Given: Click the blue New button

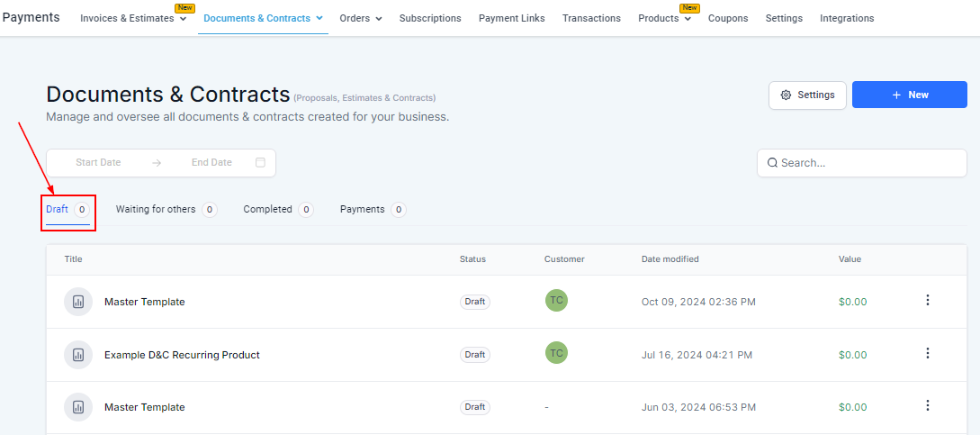Looking at the screenshot, I should (x=909, y=95).
